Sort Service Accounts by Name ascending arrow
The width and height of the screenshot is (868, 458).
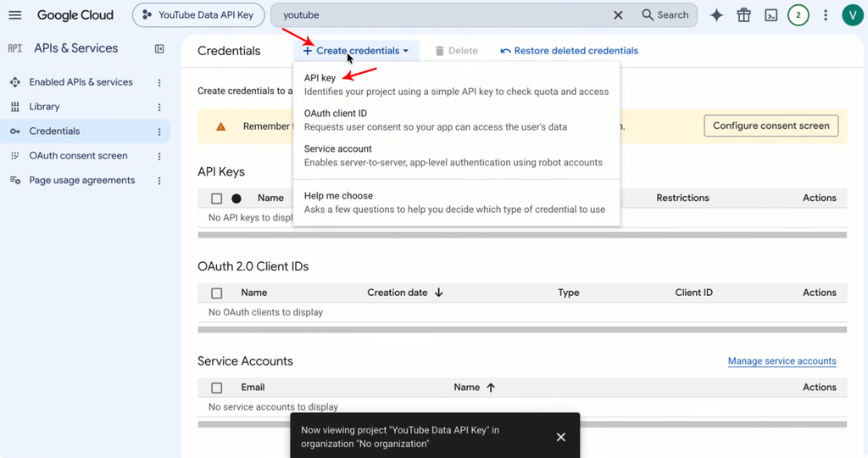point(491,387)
